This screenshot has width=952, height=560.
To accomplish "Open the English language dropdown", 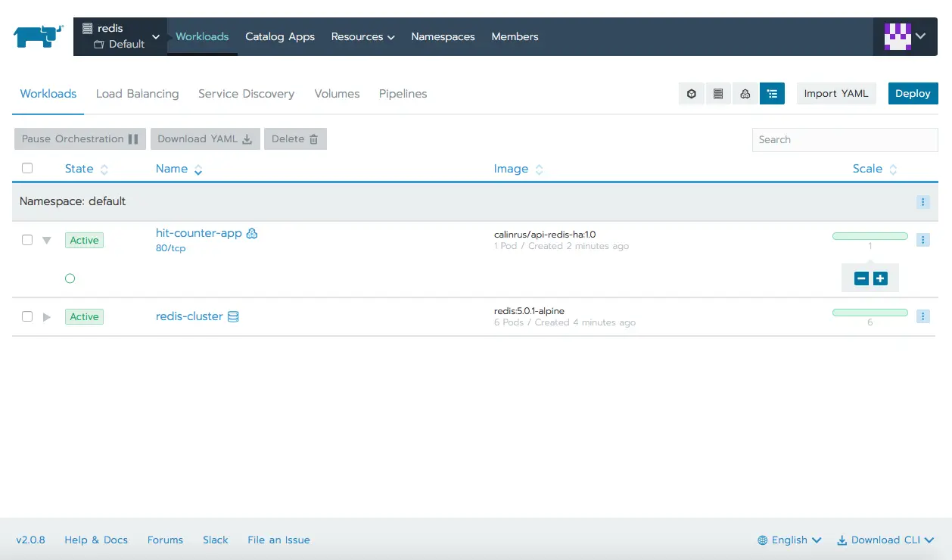I will pos(789,540).
